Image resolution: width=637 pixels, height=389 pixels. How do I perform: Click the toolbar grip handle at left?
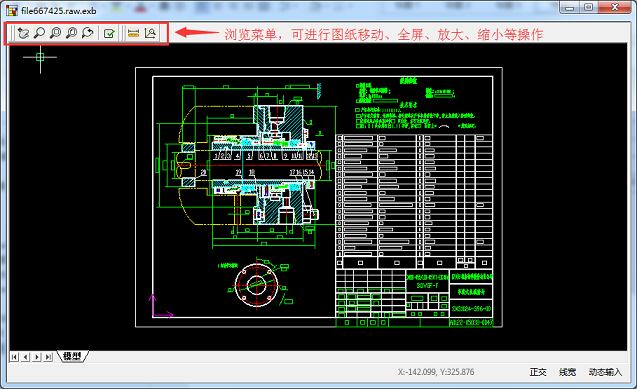click(12, 33)
